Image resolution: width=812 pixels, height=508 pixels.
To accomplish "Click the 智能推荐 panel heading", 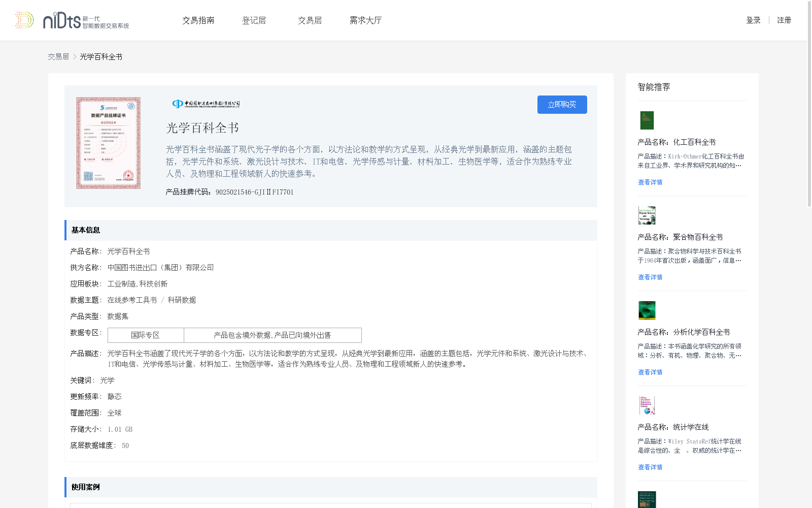I will 654,87.
